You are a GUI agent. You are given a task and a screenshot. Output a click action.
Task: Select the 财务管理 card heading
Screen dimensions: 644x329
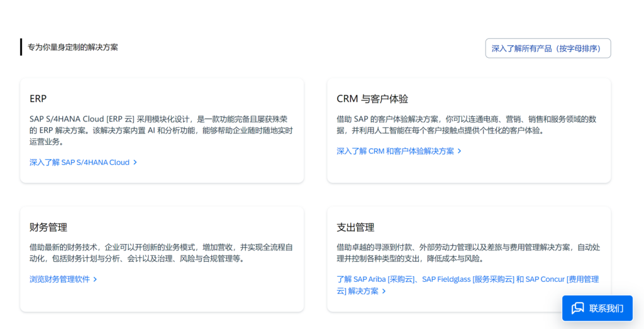click(48, 227)
